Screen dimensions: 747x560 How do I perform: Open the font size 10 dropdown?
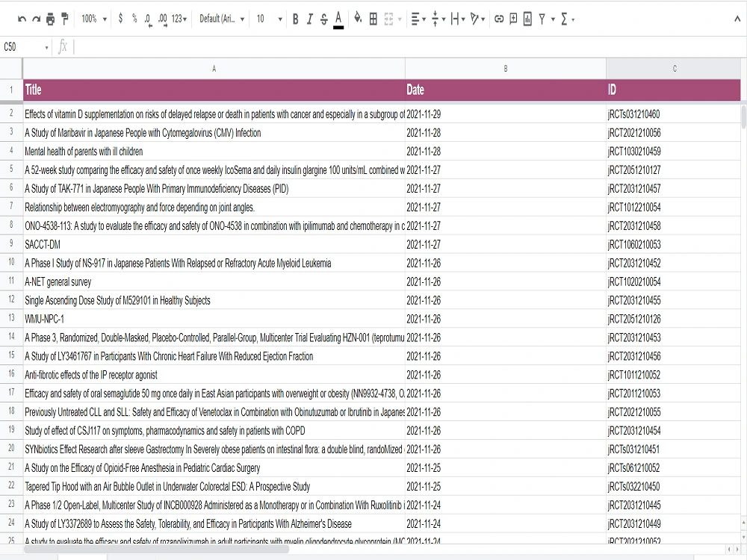[269, 19]
